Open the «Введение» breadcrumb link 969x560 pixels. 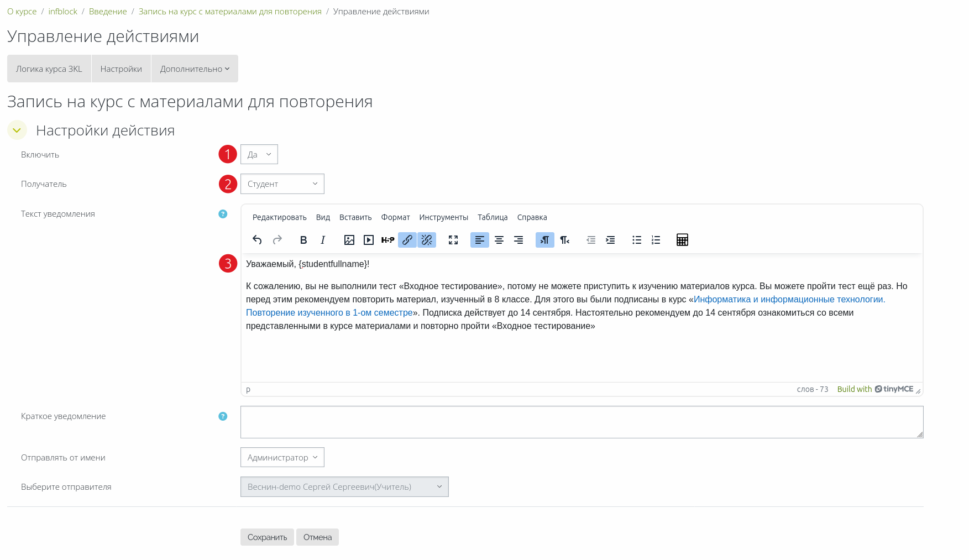tap(108, 12)
